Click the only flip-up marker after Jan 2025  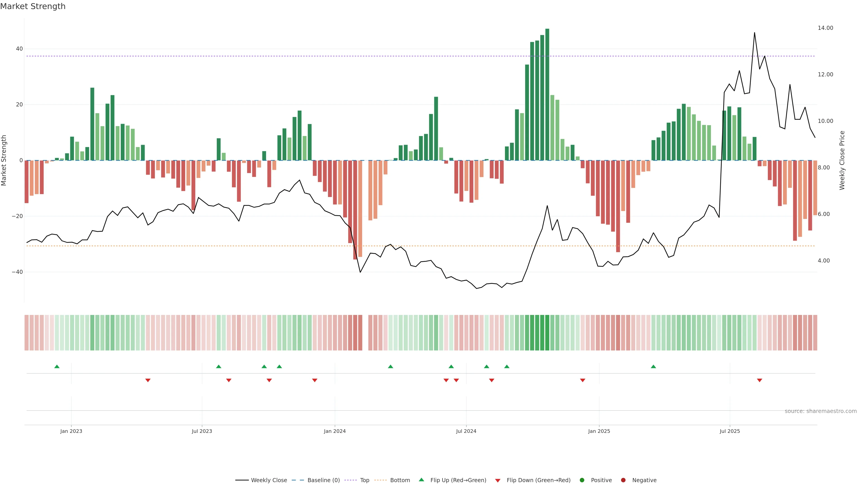653,366
